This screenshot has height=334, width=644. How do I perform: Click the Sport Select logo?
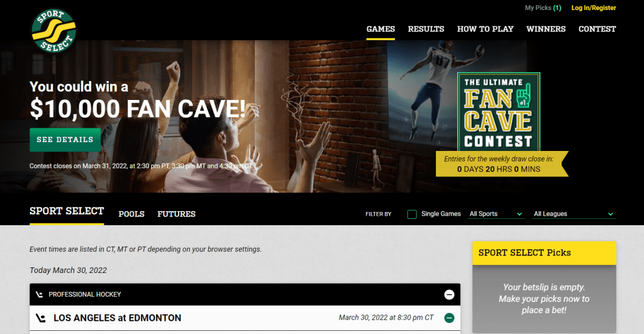point(54,31)
